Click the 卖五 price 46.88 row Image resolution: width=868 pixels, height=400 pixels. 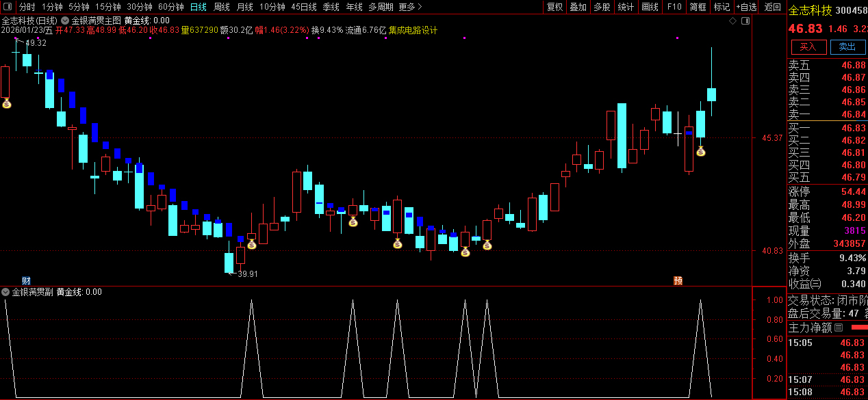827,66
